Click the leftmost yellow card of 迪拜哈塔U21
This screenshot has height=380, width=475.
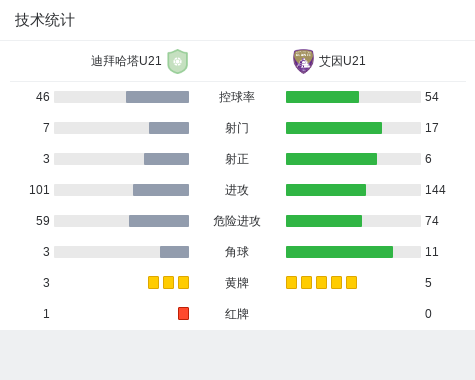coord(153,282)
